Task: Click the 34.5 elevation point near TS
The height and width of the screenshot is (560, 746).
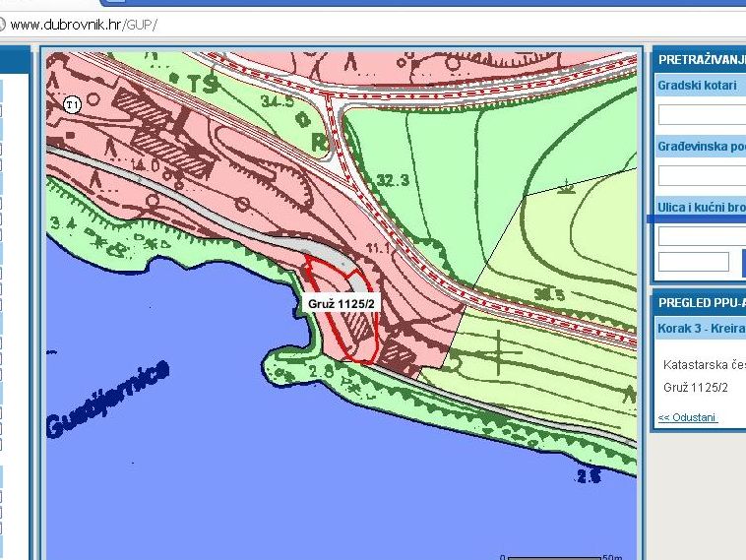Action: point(279,100)
